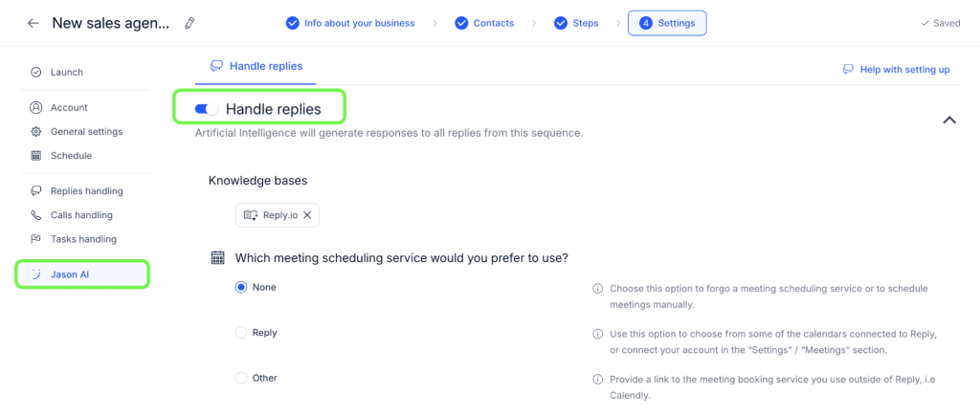Remove Reply.io knowledge base with X

pyautogui.click(x=307, y=215)
